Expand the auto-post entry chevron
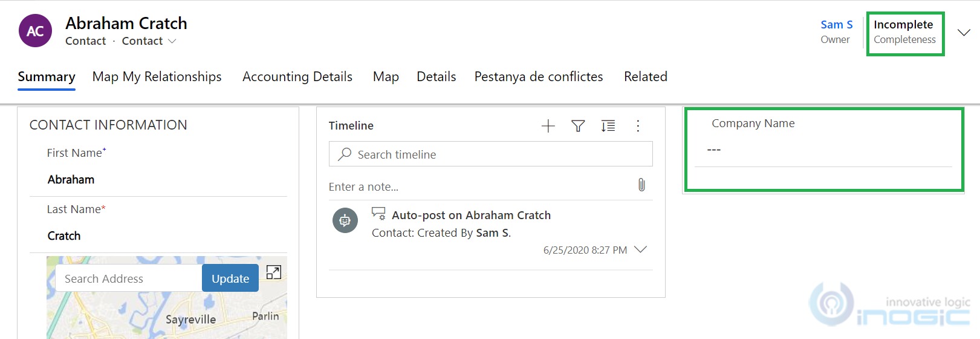The height and width of the screenshot is (339, 980). coord(640,249)
